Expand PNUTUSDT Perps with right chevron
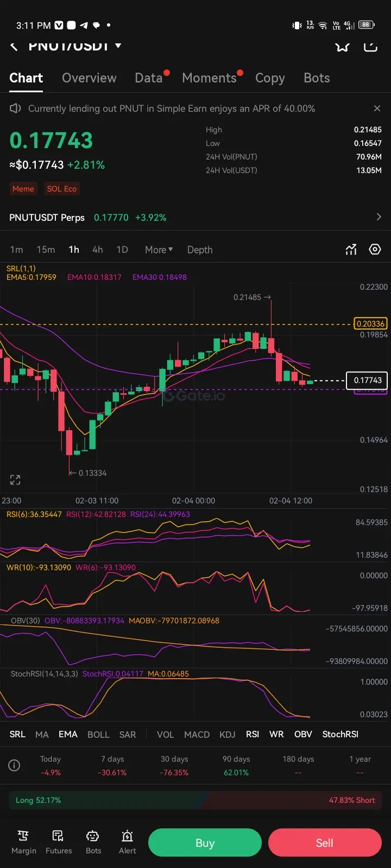 point(379,217)
